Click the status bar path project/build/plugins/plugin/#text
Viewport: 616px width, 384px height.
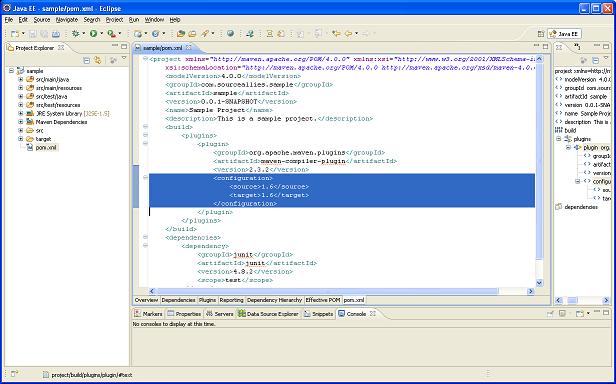92,375
